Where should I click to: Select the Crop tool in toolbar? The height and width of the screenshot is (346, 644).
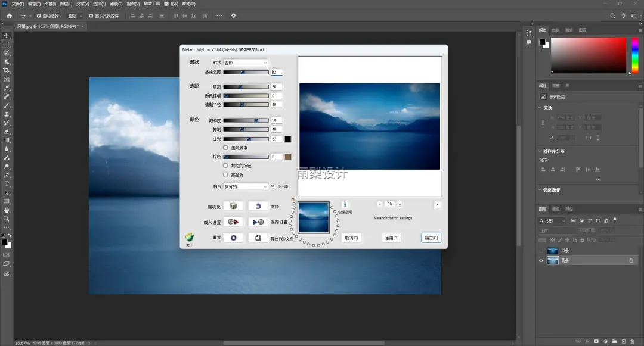7,70
